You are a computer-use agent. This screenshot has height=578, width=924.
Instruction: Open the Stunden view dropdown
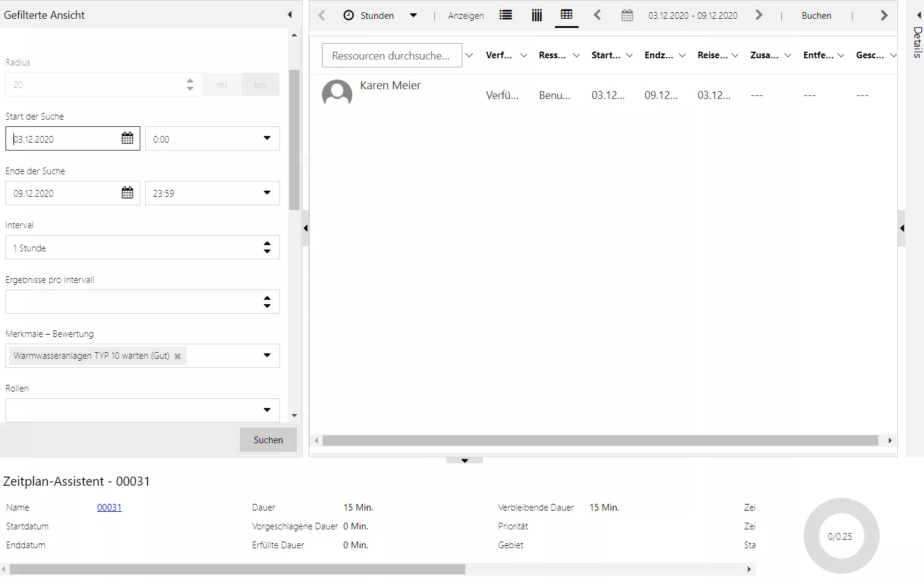click(x=413, y=15)
